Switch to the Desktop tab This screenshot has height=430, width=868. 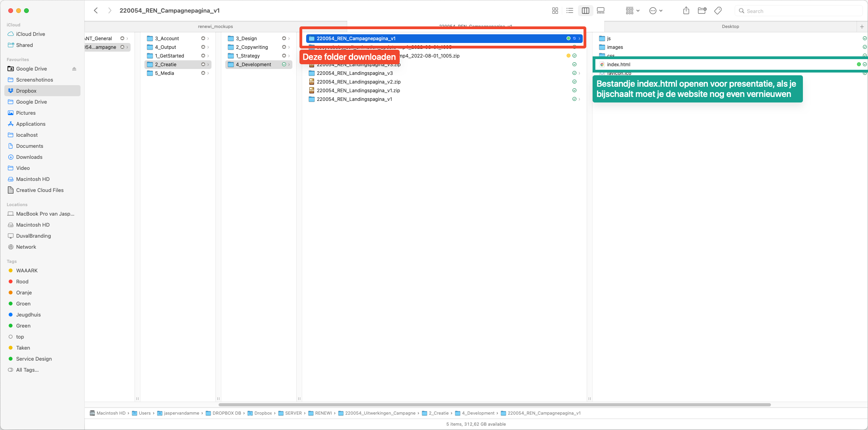pos(730,26)
